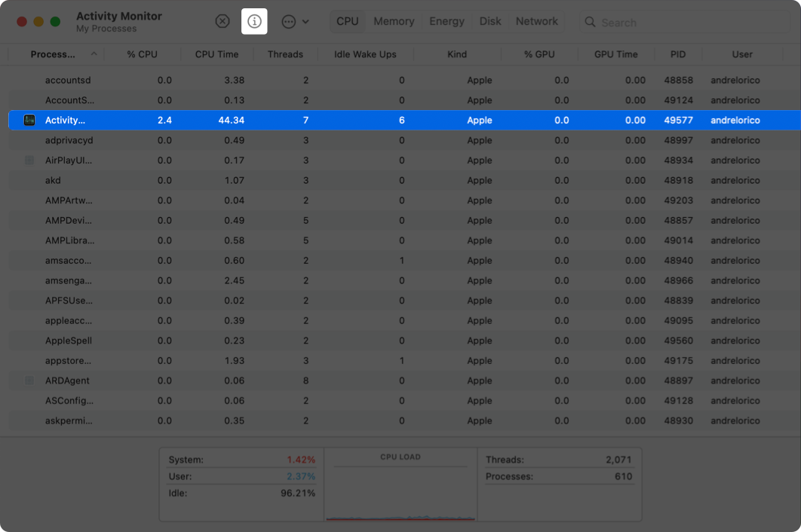Select the amsacco... process

point(68,261)
